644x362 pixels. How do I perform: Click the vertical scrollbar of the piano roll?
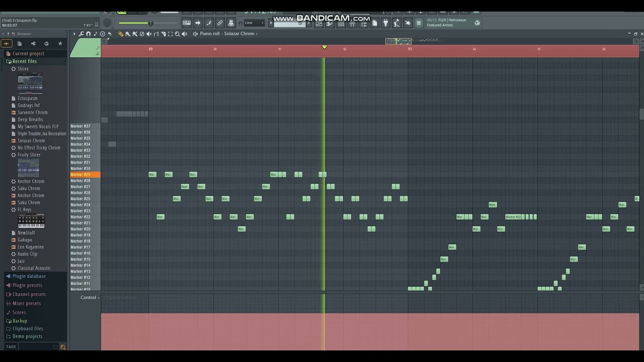click(x=641, y=115)
